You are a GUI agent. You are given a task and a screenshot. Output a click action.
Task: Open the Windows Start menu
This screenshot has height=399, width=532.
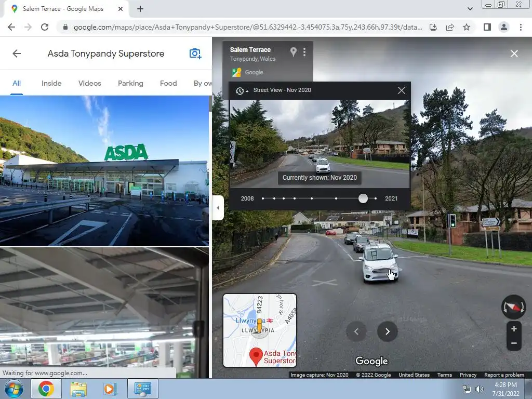14,389
